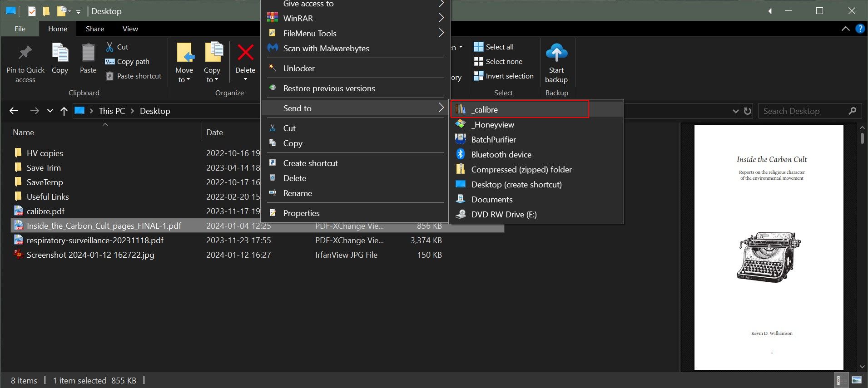Click the Search Desktop field
The height and width of the screenshot is (388, 868).
pyautogui.click(x=810, y=111)
